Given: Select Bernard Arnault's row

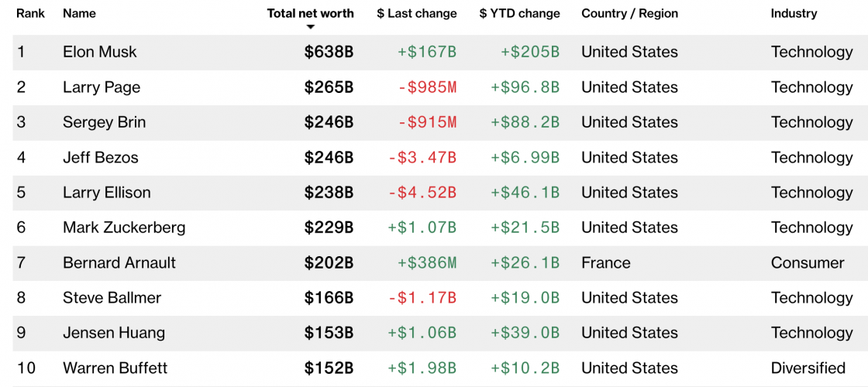Looking at the screenshot, I should tap(119, 263).
